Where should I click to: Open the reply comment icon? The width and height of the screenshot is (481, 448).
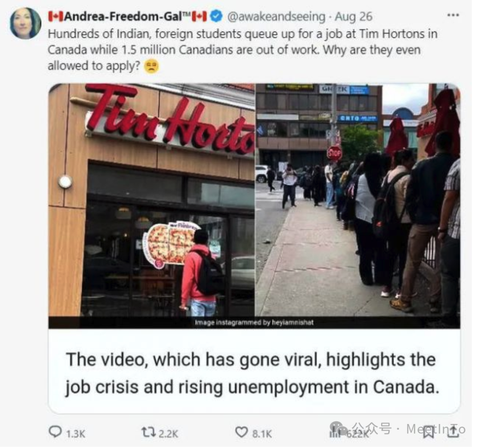pyautogui.click(x=56, y=432)
